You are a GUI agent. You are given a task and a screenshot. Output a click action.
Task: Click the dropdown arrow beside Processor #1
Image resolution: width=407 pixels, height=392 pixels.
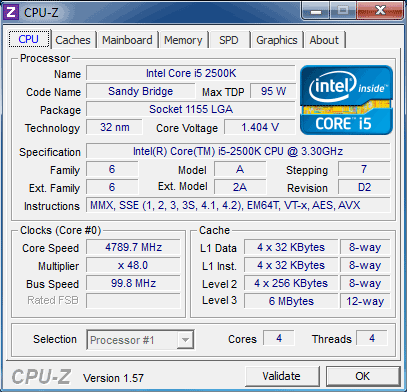pos(185,340)
